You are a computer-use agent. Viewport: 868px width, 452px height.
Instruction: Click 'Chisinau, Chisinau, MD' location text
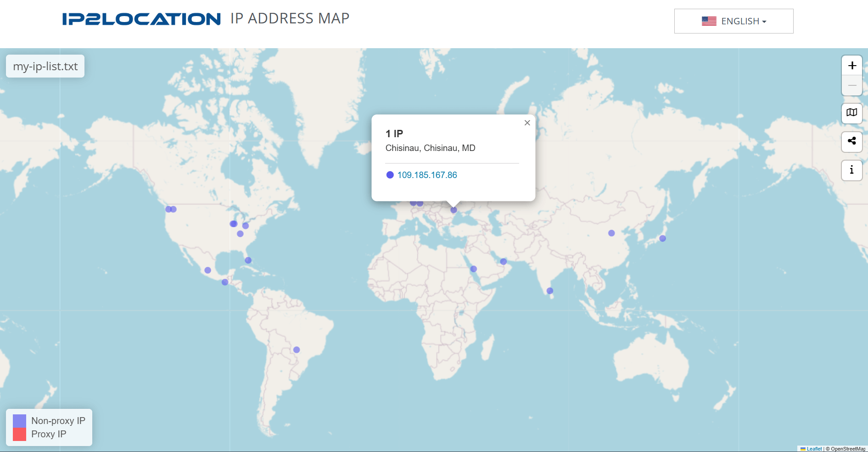pos(431,148)
